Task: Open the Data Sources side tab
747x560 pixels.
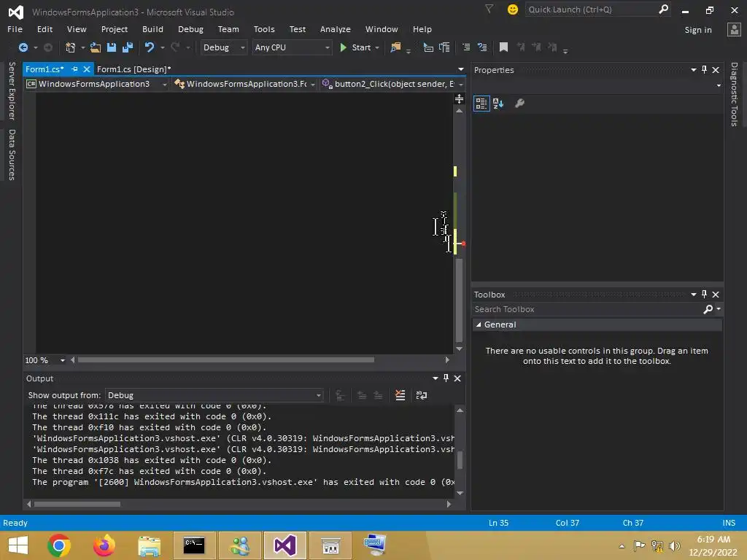Action: coord(12,155)
